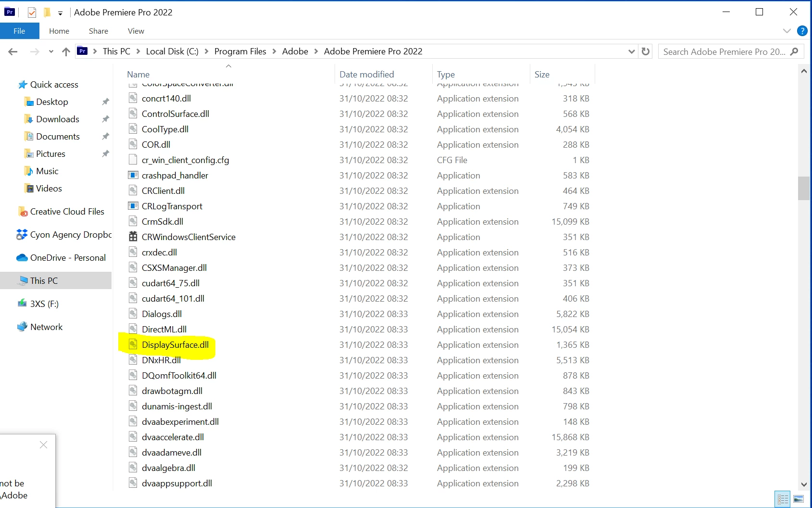
Task: Click the vertical scrollbar thumb
Action: [803, 188]
